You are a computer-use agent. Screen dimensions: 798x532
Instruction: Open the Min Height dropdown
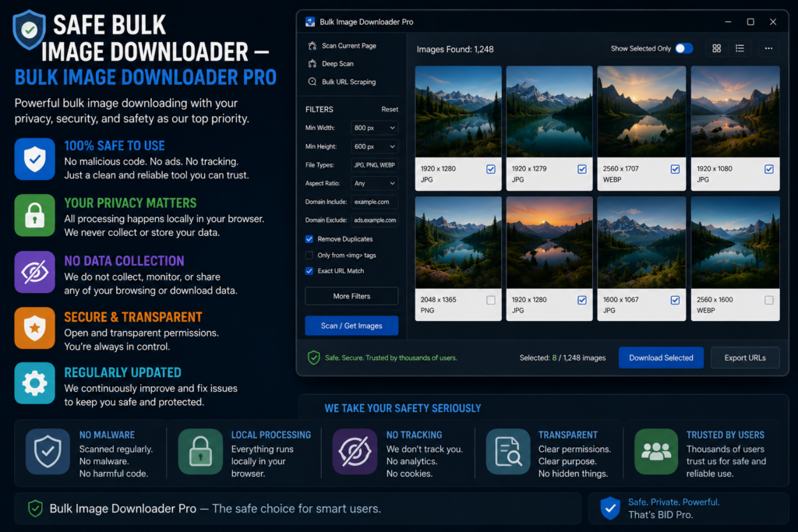coord(375,146)
